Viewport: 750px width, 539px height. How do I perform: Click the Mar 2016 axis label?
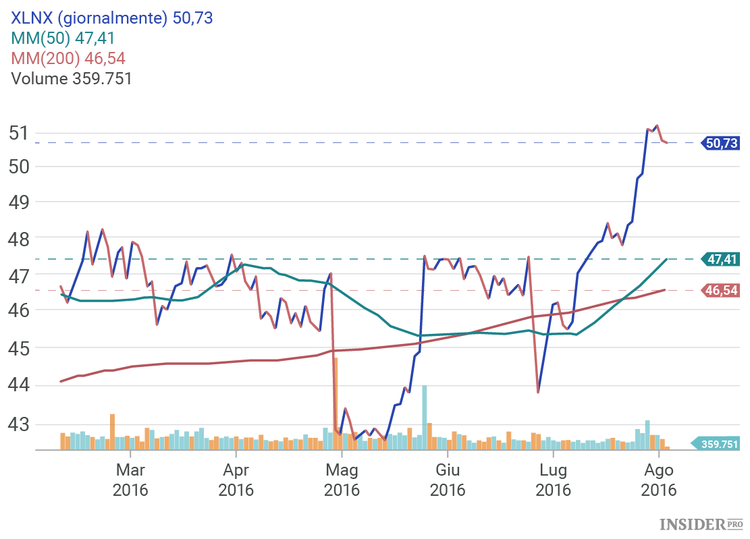click(x=130, y=479)
